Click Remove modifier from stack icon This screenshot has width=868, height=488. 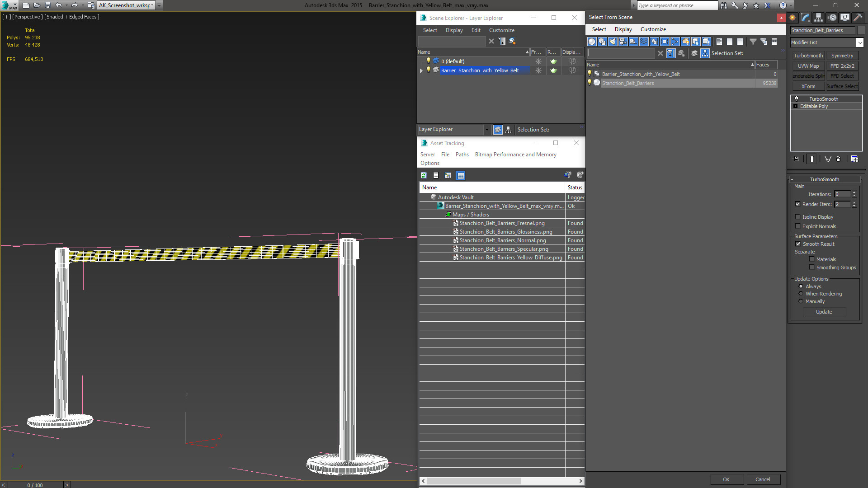[x=839, y=159]
